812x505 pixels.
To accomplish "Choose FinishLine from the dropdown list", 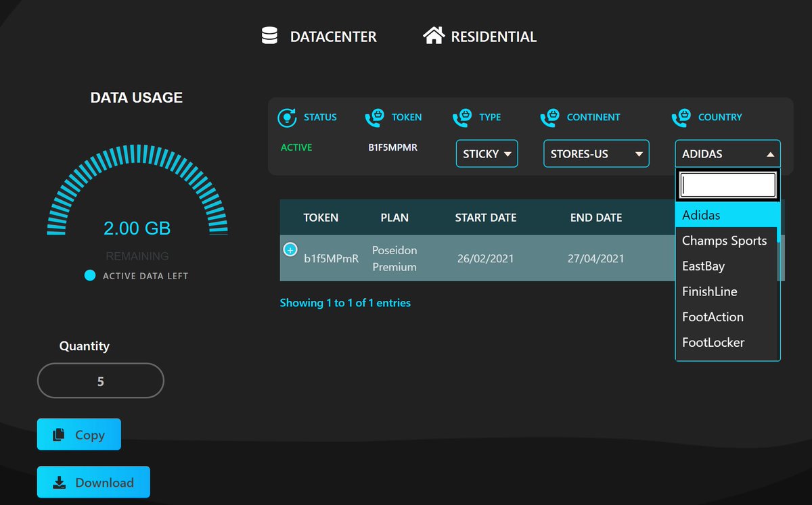I will point(726,291).
